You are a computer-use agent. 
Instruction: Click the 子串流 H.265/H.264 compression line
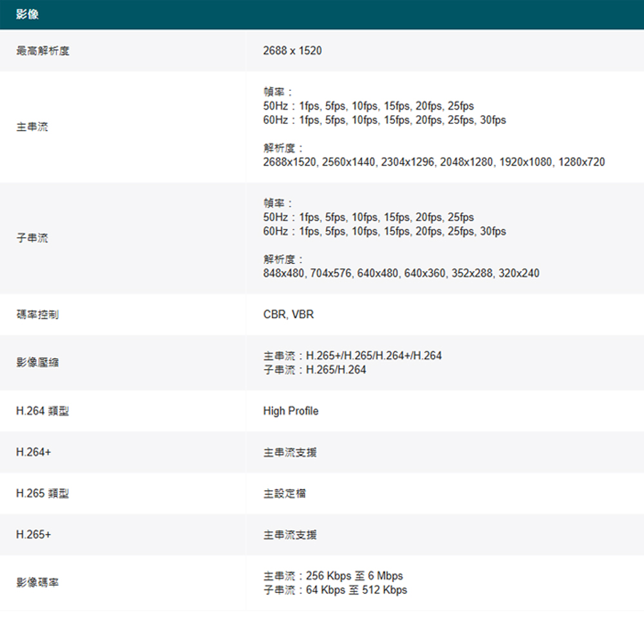point(315,370)
